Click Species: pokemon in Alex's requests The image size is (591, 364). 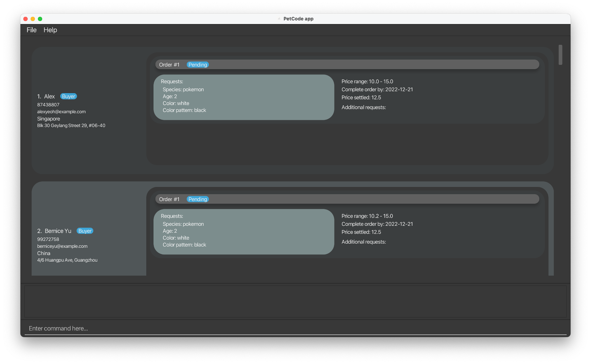click(183, 90)
